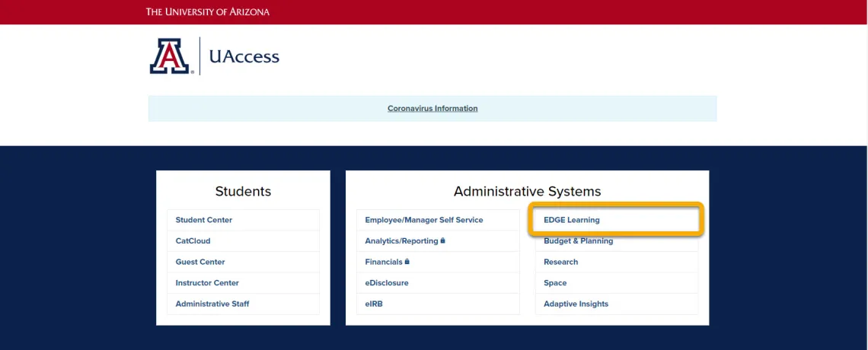Open Adaptive Insights
The image size is (868, 350).
pyautogui.click(x=576, y=304)
